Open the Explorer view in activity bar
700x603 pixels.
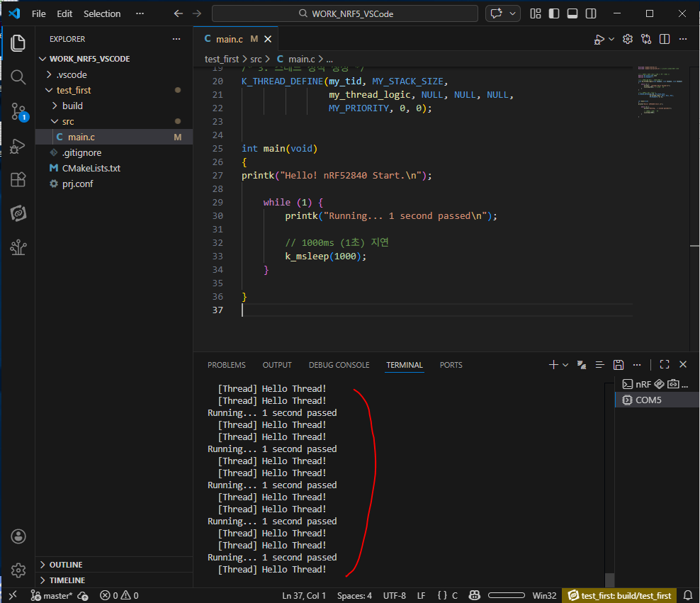(18, 43)
